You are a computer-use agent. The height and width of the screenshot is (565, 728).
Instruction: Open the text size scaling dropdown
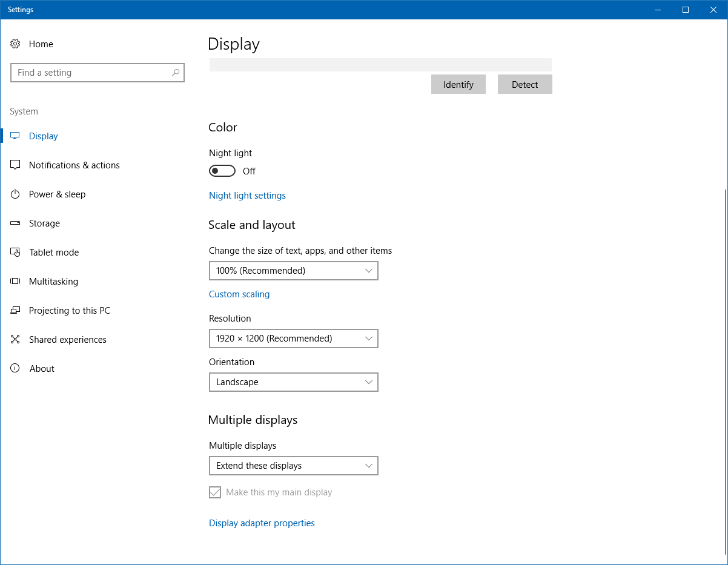click(293, 271)
